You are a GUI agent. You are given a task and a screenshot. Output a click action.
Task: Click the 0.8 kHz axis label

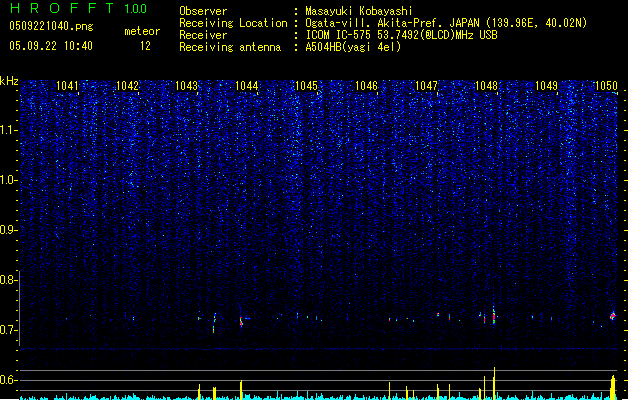coord(8,280)
